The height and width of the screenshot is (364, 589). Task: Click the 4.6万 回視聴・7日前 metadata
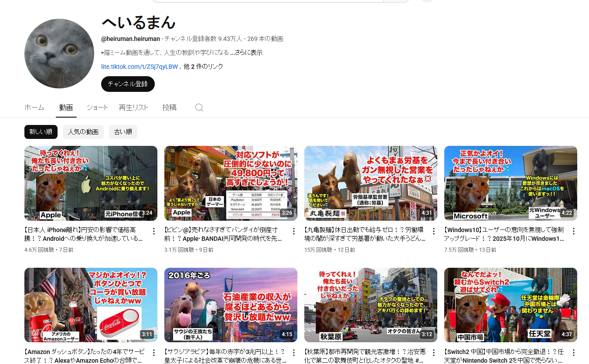pyautogui.click(x=49, y=250)
